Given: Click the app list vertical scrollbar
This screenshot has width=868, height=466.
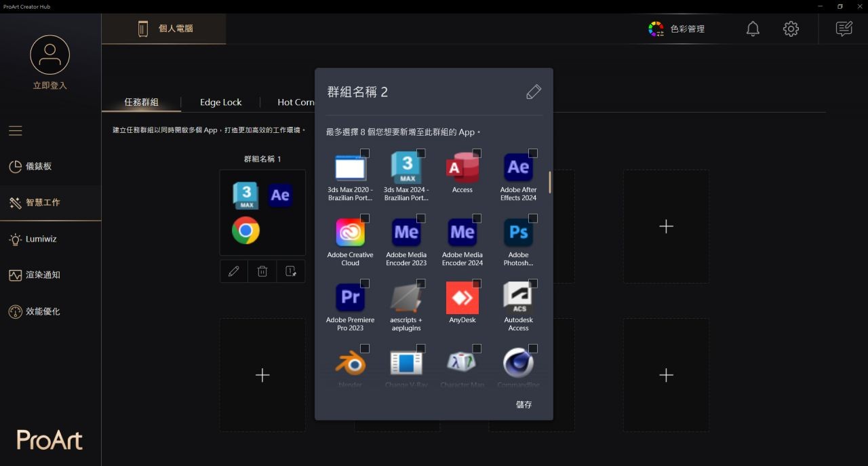Looking at the screenshot, I should point(550,182).
